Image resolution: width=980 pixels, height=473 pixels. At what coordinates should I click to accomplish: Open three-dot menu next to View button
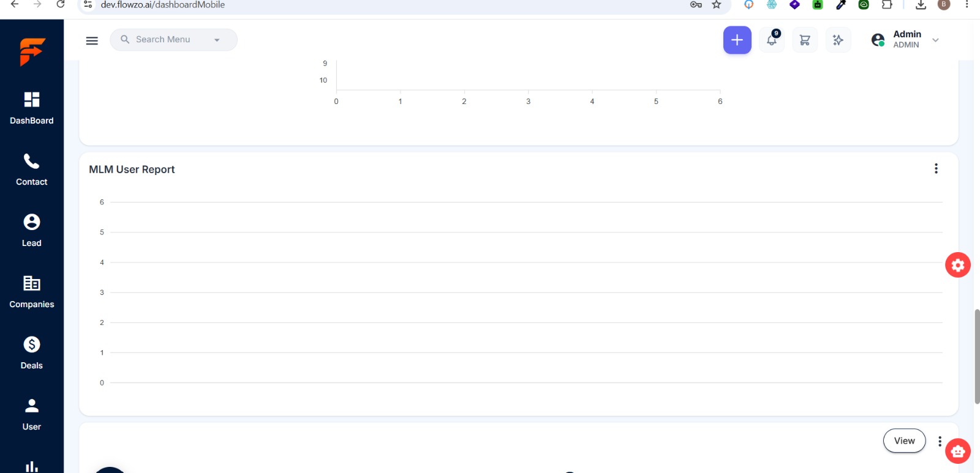[x=940, y=441]
